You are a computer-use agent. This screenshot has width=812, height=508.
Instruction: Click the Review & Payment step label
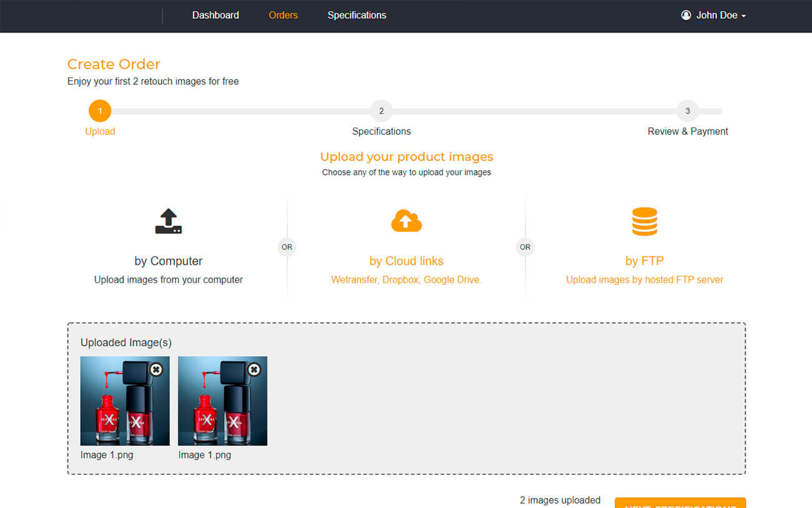click(688, 131)
